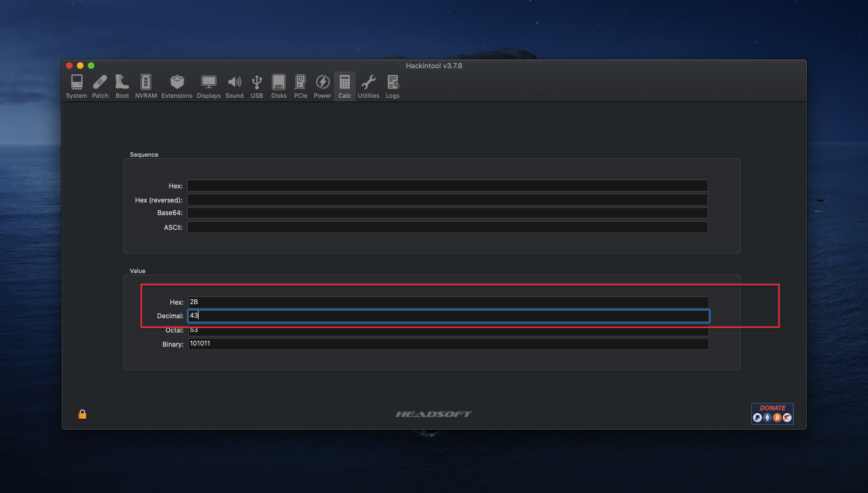Select the PCIe toolbar icon
Image resolution: width=868 pixels, height=493 pixels.
[x=301, y=86]
